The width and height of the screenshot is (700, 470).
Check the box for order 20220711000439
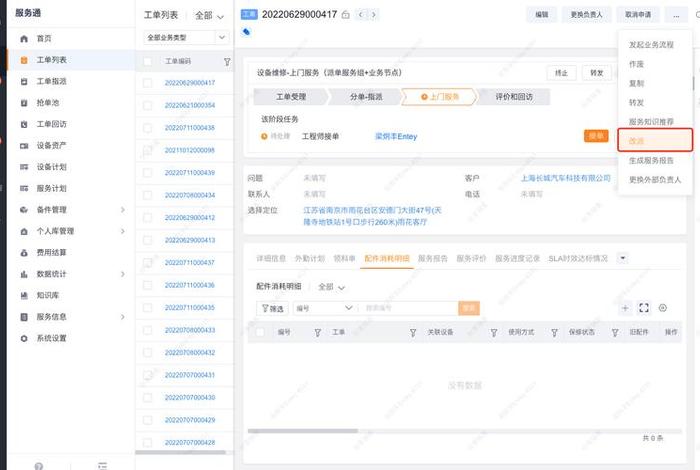coord(147,173)
